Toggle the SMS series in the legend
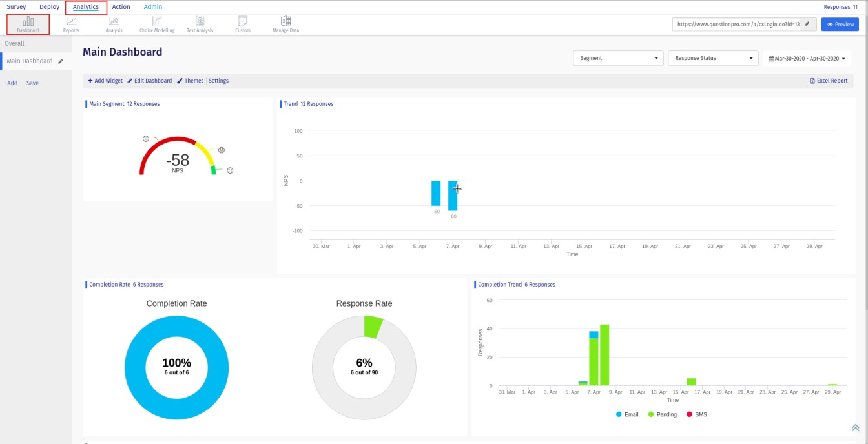This screenshot has width=868, height=444. click(x=696, y=414)
